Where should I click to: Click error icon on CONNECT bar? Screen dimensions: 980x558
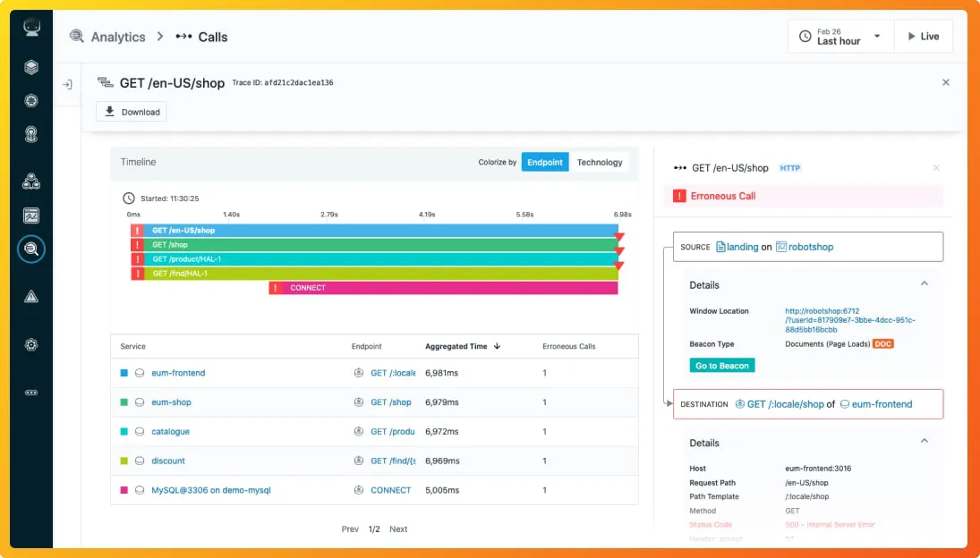[x=276, y=288]
